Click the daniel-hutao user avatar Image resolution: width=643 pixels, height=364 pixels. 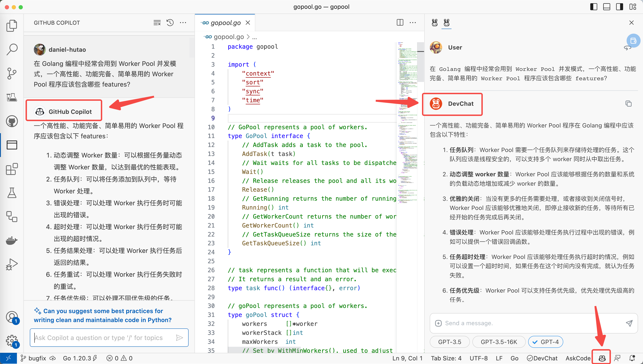[40, 50]
